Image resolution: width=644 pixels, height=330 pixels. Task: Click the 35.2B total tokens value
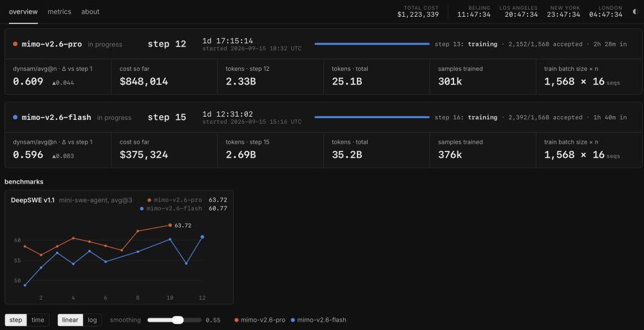(x=346, y=155)
